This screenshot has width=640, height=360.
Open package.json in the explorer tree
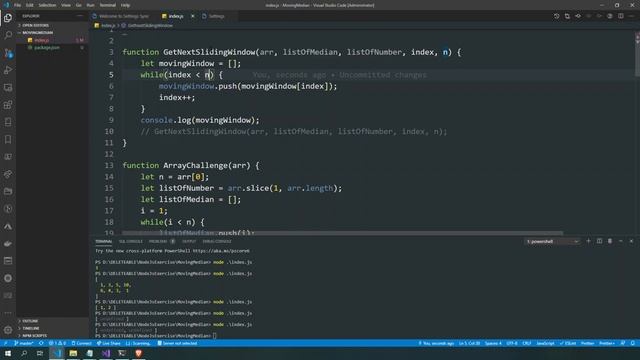coord(47,47)
